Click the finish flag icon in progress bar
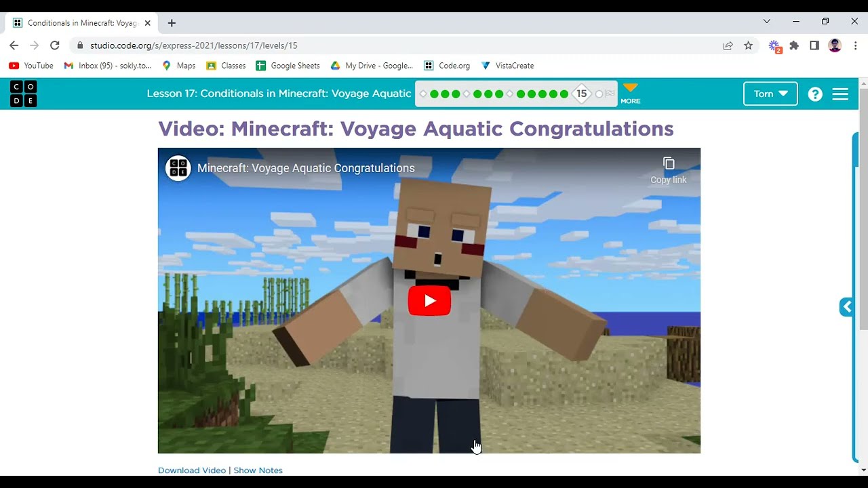 point(610,94)
